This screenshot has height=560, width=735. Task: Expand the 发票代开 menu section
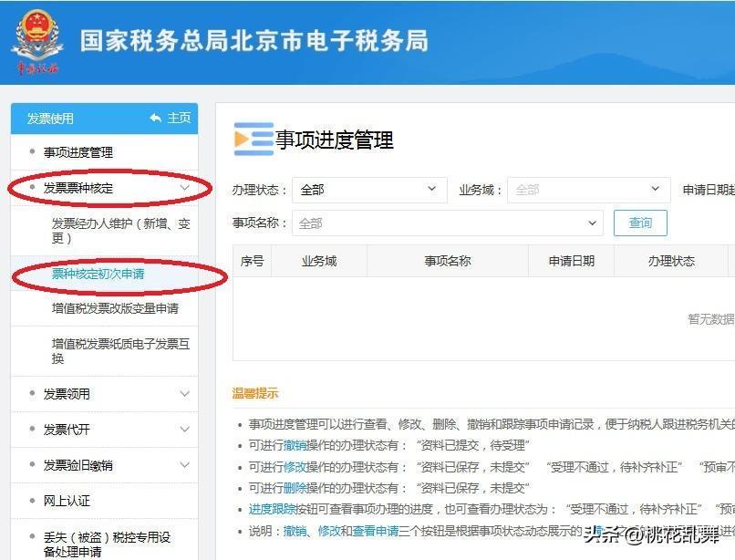184,430
